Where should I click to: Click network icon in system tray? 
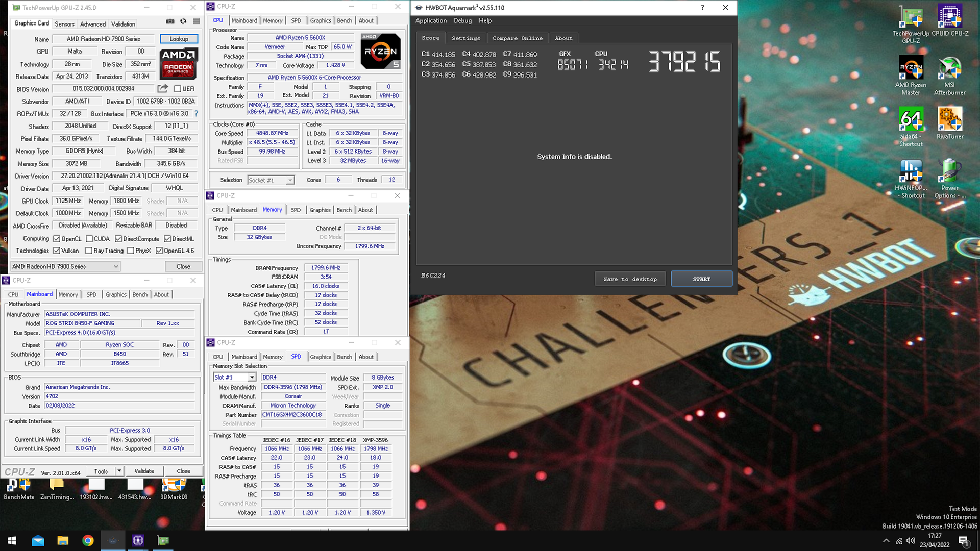tap(899, 541)
